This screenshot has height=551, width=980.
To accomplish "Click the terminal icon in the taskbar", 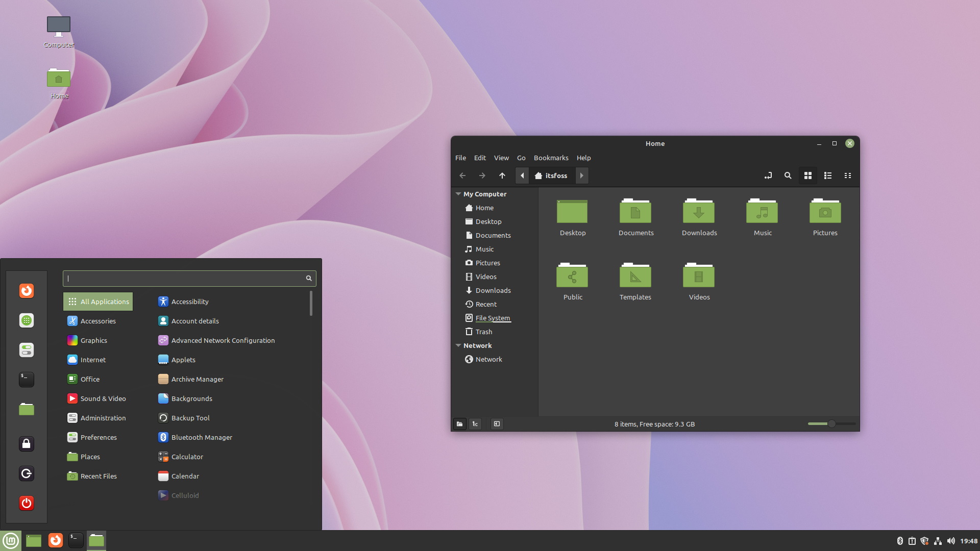I will (76, 540).
